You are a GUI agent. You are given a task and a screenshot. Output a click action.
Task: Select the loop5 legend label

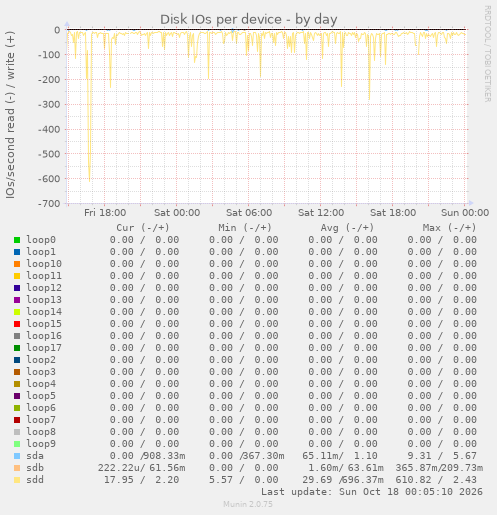[41, 396]
